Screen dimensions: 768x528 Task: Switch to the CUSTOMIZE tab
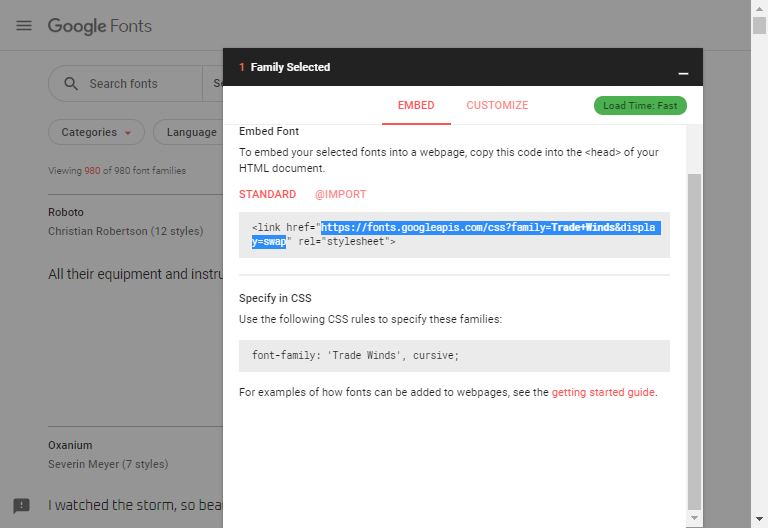(x=497, y=105)
